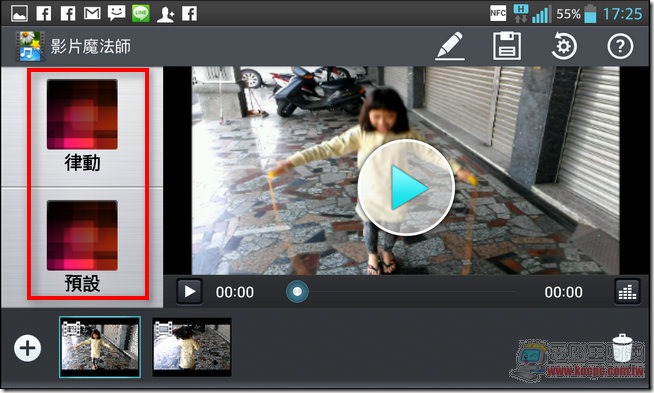Tap the signal strength bars icon

coord(541,14)
